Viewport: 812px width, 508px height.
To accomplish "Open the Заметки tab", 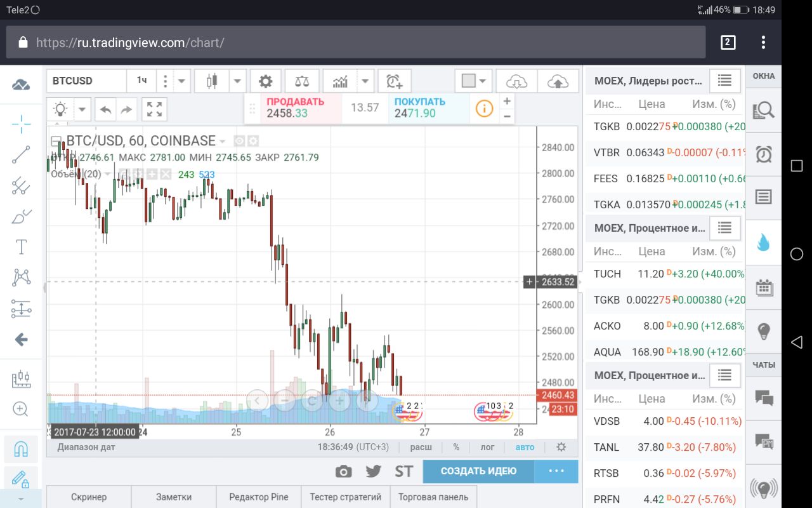I will pos(174,497).
